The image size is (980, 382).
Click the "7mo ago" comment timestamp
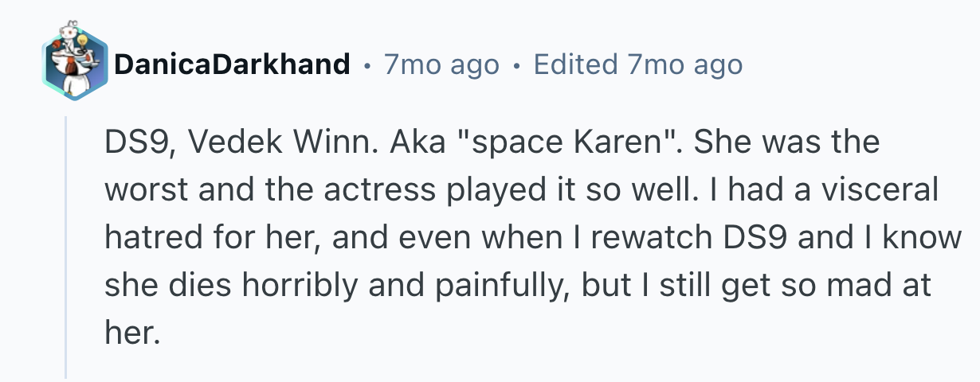[441, 64]
